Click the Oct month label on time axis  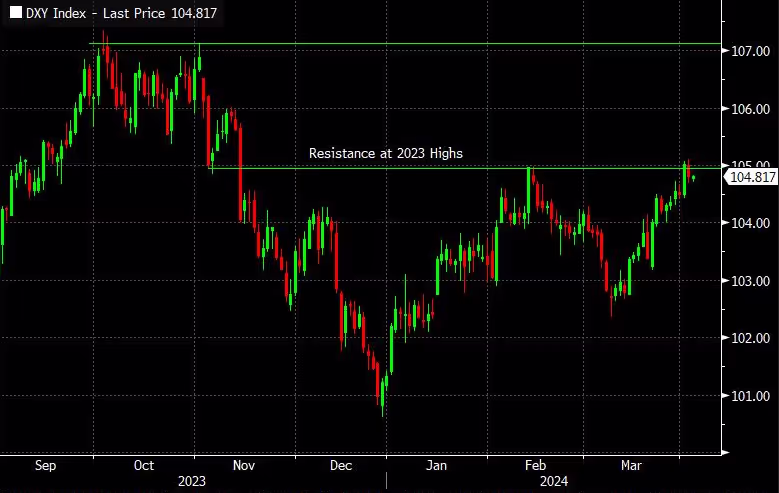click(144, 466)
